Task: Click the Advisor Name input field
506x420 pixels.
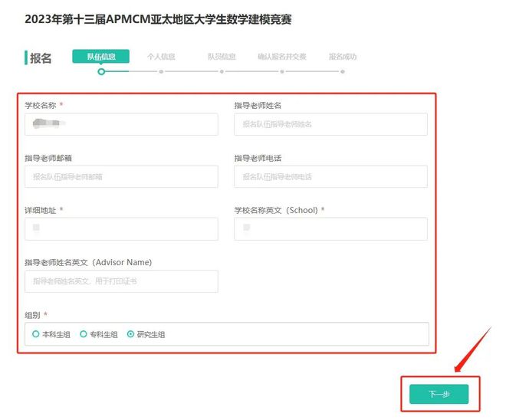Action: [x=121, y=281]
